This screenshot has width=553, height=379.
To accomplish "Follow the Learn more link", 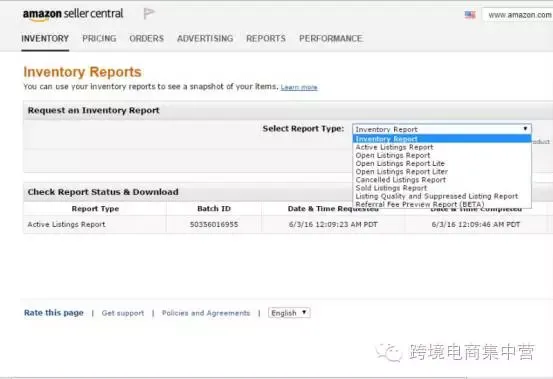I will pos(299,87).
